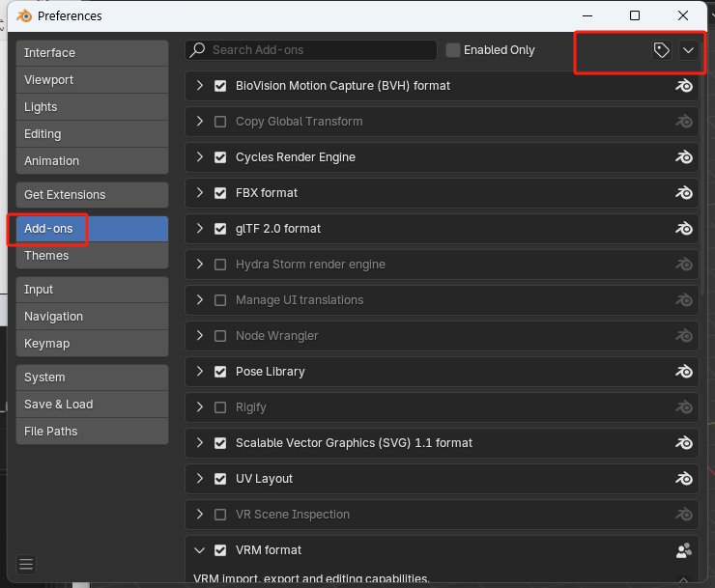This screenshot has width=715, height=588.
Task: Enable the Node Wrangler add-on
Action: click(x=220, y=336)
